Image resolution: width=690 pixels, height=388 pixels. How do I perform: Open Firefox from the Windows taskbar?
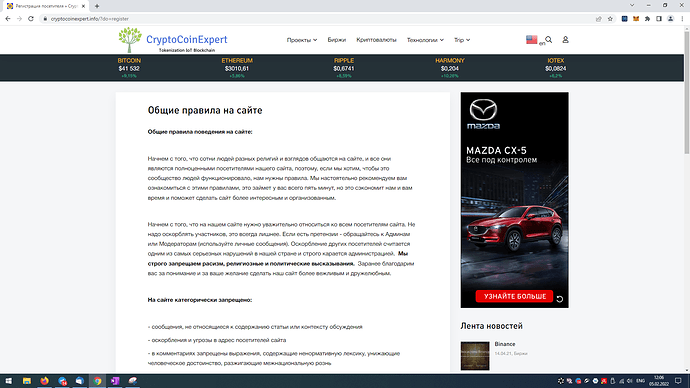click(x=44, y=381)
